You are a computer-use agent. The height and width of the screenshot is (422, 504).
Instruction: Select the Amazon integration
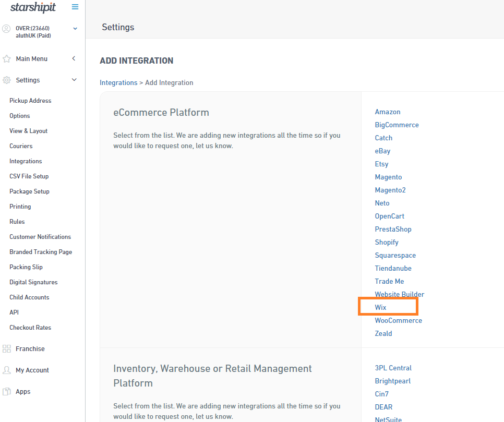pos(388,112)
